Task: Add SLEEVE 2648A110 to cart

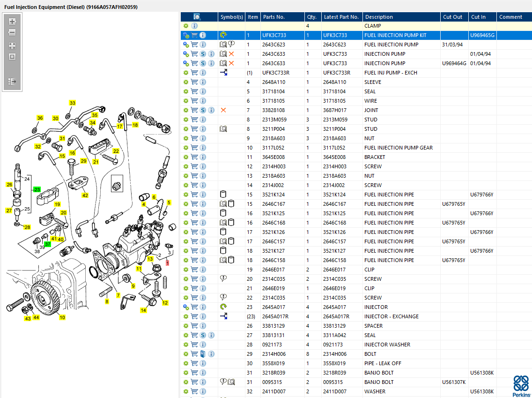Action: 194,82
